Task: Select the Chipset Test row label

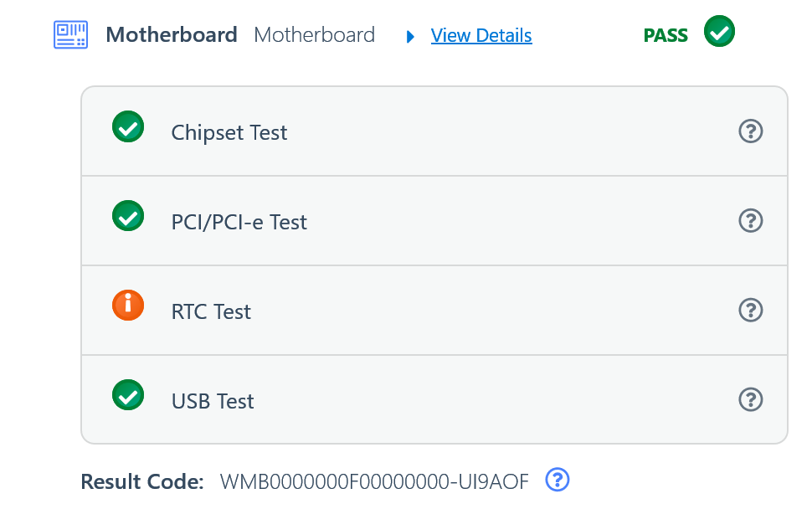Action: pyautogui.click(x=229, y=132)
